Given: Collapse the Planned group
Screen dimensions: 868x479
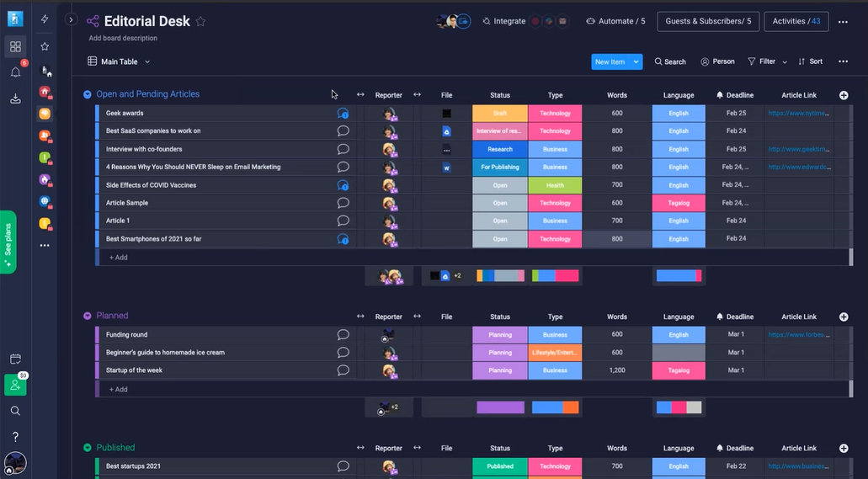Looking at the screenshot, I should (88, 316).
